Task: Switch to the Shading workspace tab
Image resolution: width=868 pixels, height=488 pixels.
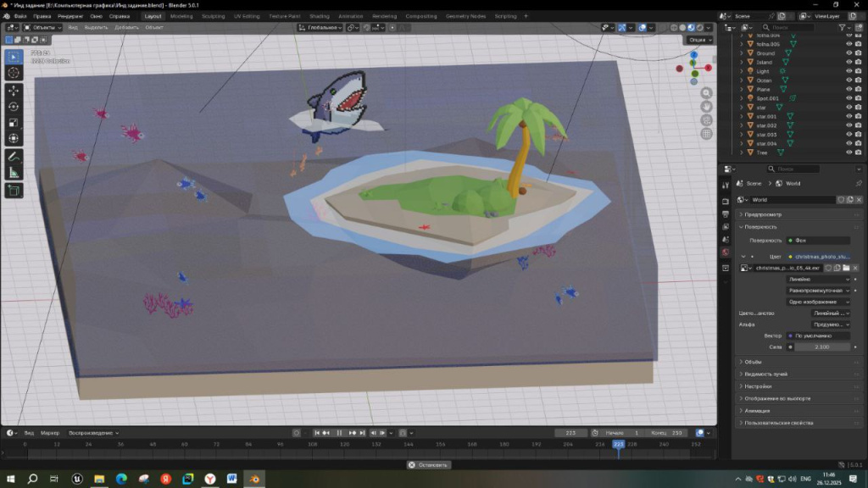Action: [319, 16]
